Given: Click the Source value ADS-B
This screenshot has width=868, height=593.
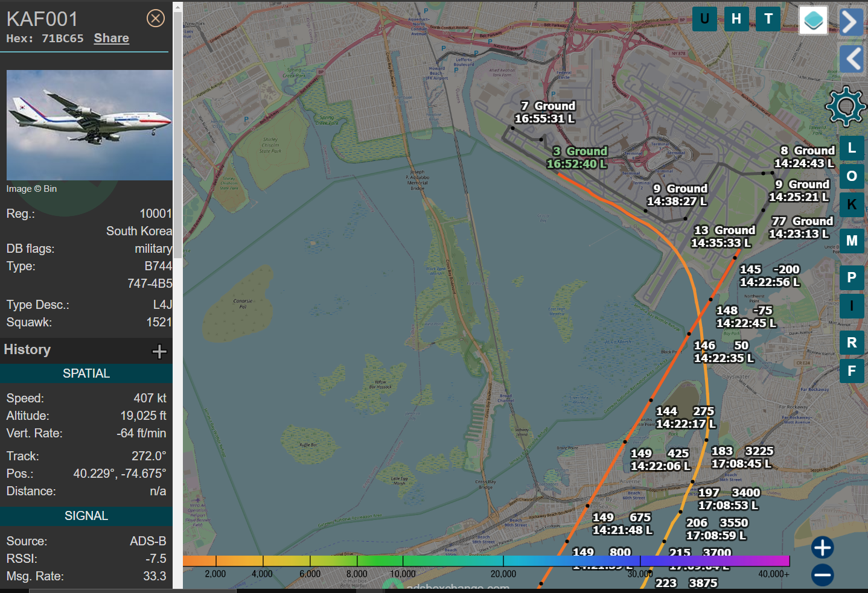Looking at the screenshot, I should point(148,541).
